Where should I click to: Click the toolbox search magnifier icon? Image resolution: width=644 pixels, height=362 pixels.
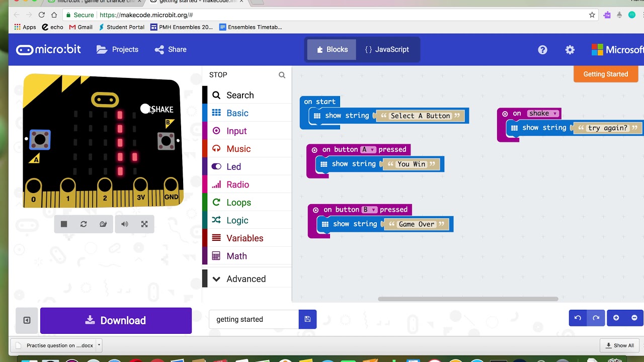pyautogui.click(x=282, y=75)
